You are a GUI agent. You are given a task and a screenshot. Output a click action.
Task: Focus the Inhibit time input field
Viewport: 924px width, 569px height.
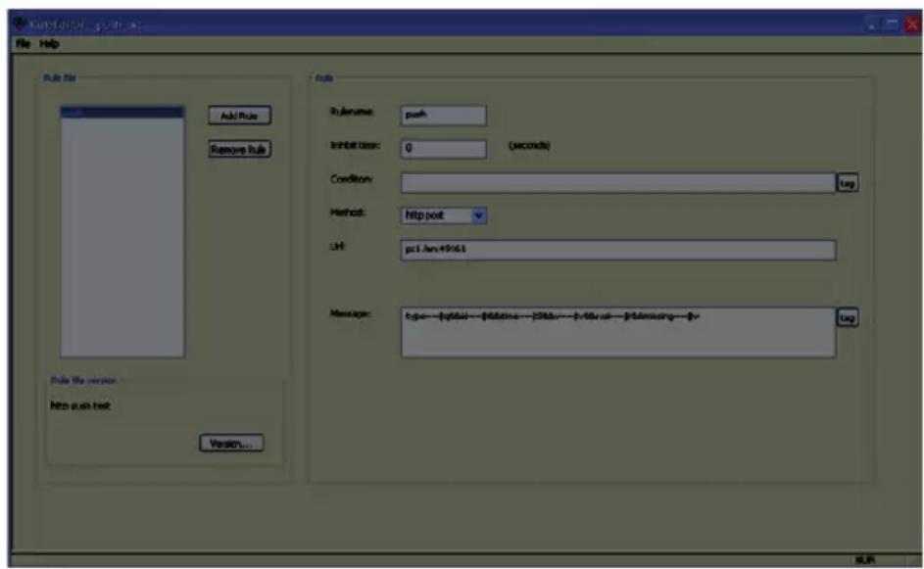pos(443,149)
